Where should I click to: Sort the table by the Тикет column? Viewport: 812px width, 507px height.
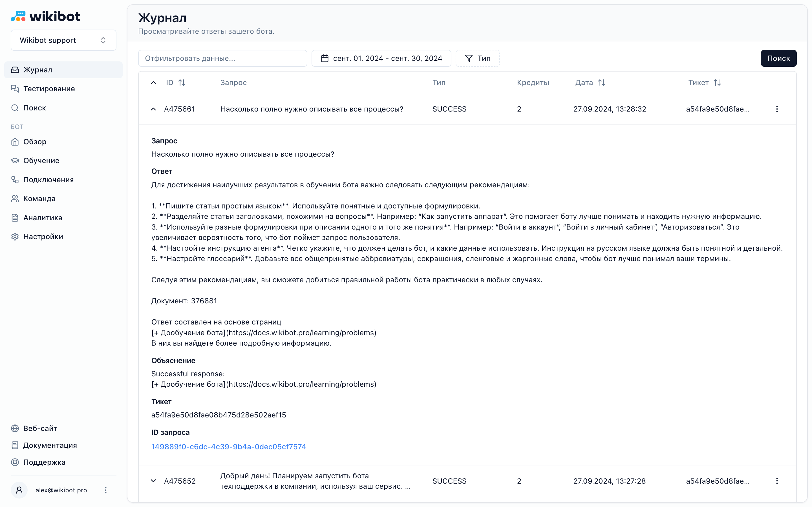717,83
